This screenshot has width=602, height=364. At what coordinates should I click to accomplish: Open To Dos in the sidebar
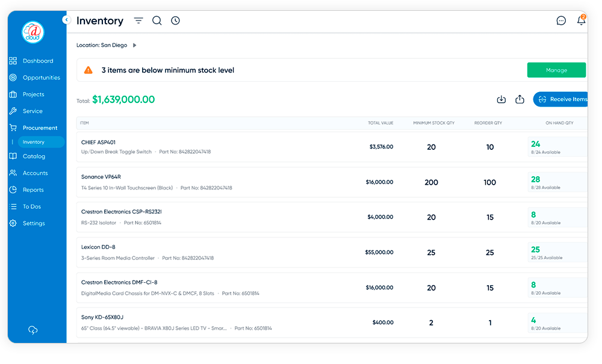(x=31, y=207)
